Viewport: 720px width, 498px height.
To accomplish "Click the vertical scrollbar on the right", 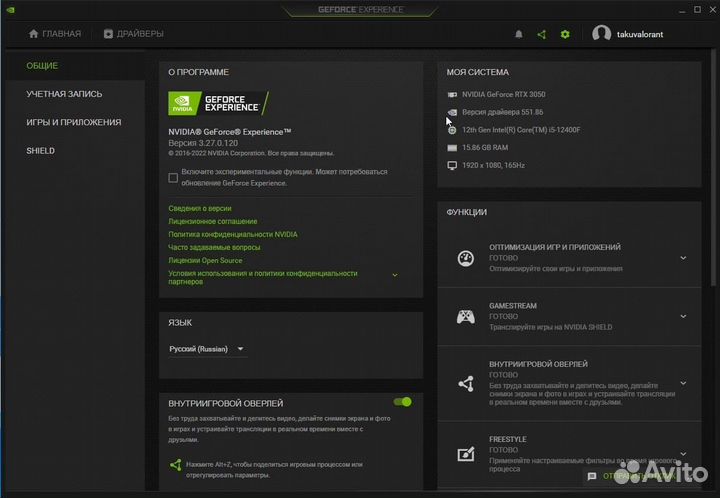I will pos(713,168).
